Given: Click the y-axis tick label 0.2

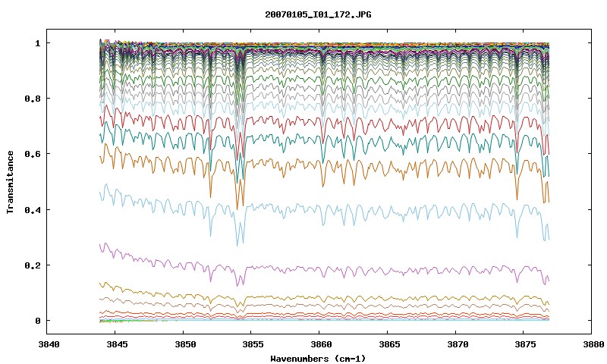Looking at the screenshot, I should pyautogui.click(x=33, y=265).
